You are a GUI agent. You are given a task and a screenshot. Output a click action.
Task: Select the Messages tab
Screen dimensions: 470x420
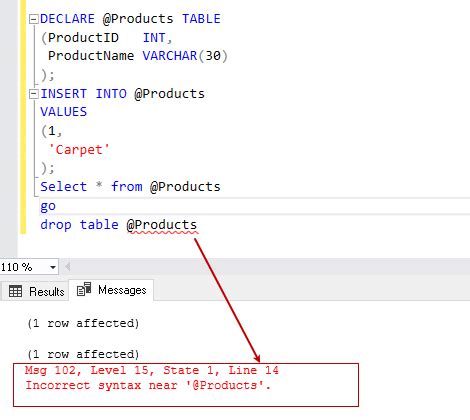pyautogui.click(x=111, y=290)
